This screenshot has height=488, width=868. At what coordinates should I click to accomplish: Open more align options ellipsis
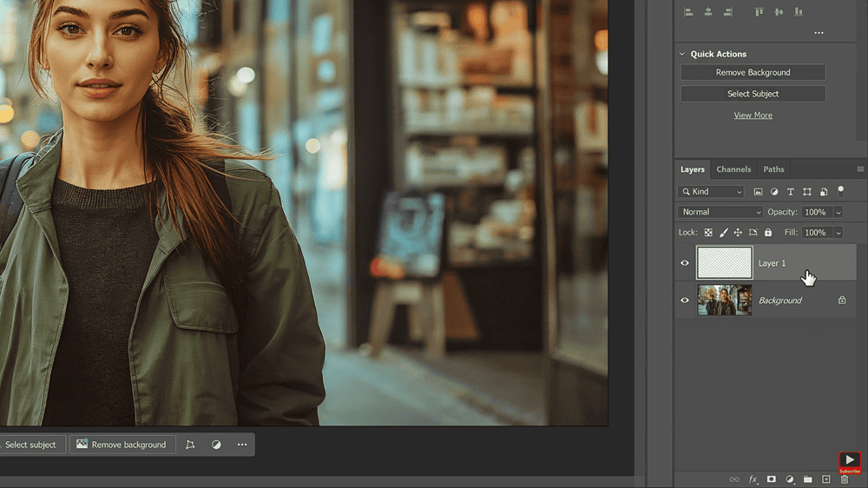tap(819, 33)
